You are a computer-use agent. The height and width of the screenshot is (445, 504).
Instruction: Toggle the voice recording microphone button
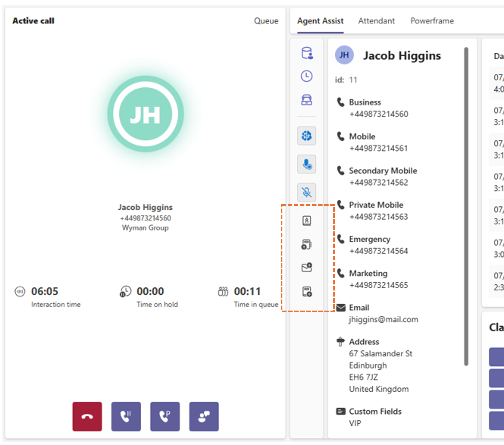(x=306, y=164)
